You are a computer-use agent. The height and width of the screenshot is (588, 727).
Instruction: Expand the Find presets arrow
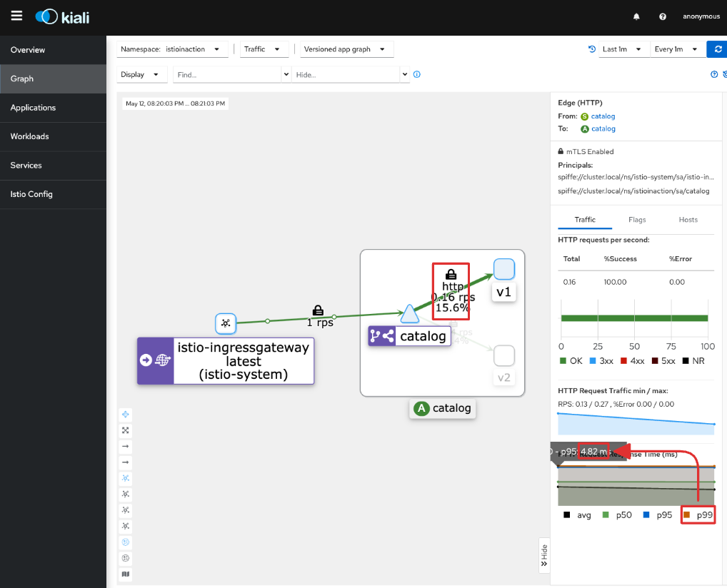pos(286,75)
